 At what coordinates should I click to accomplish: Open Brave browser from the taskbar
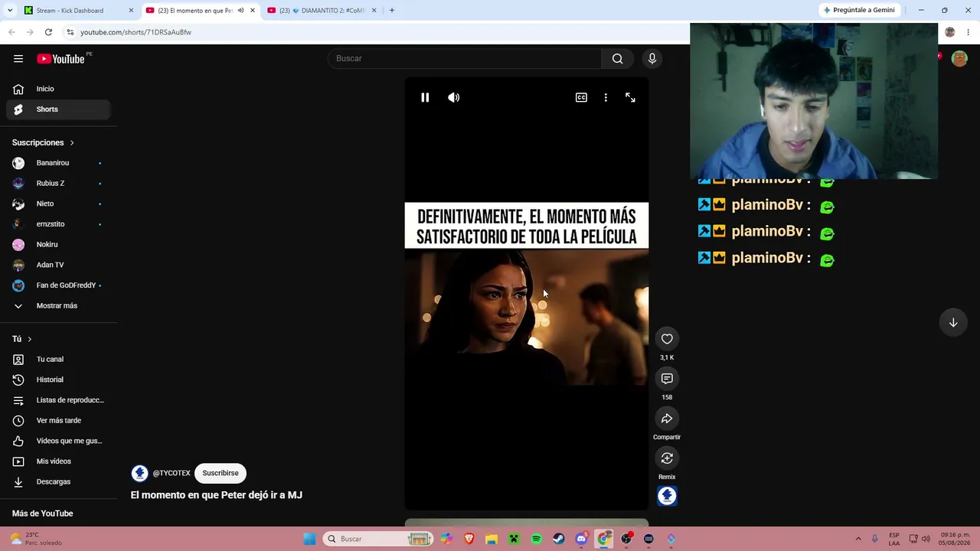click(469, 539)
